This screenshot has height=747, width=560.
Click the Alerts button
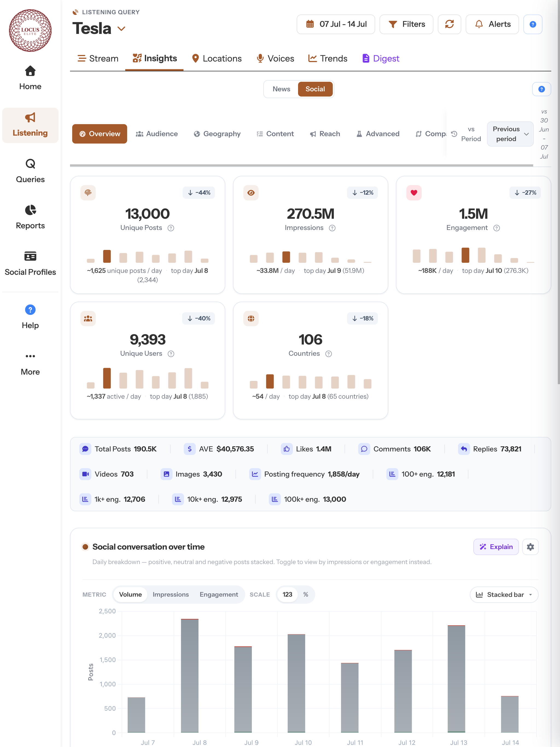[492, 24]
